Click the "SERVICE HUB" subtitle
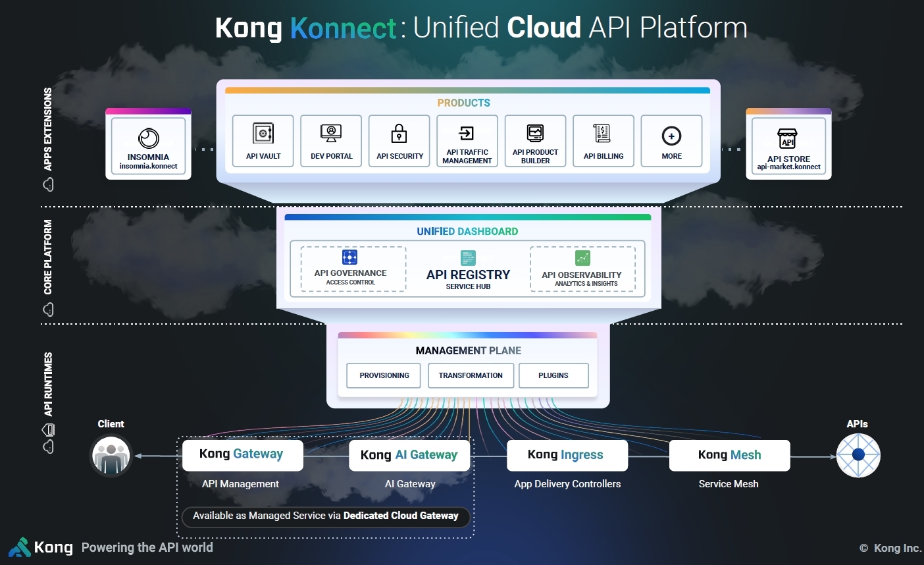The image size is (924, 565). [x=468, y=287]
